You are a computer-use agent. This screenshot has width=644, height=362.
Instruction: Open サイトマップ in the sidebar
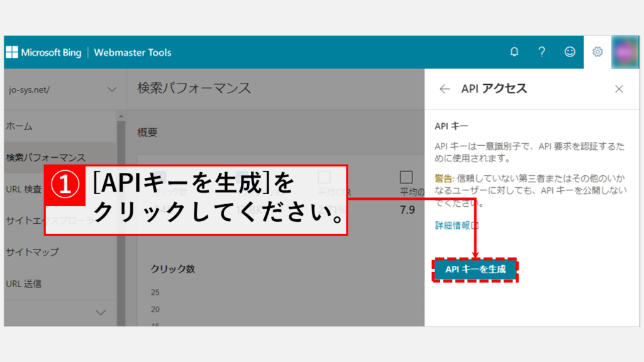[32, 252]
